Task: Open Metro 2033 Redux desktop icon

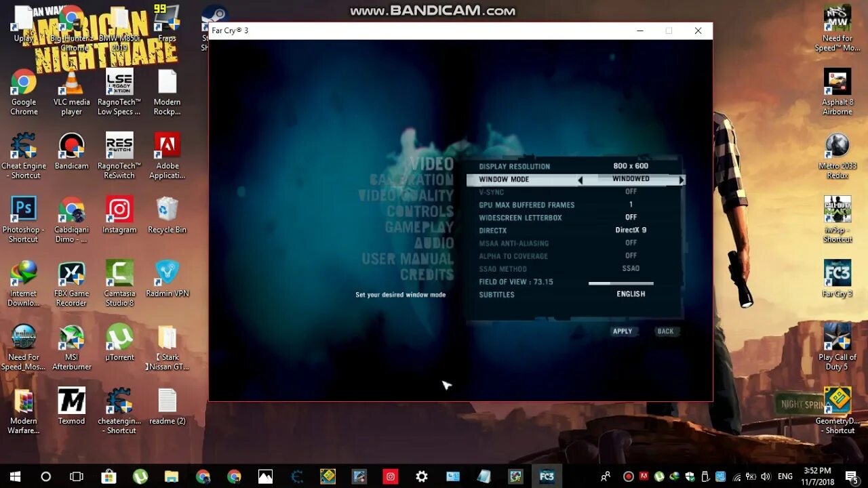Action: point(837,155)
